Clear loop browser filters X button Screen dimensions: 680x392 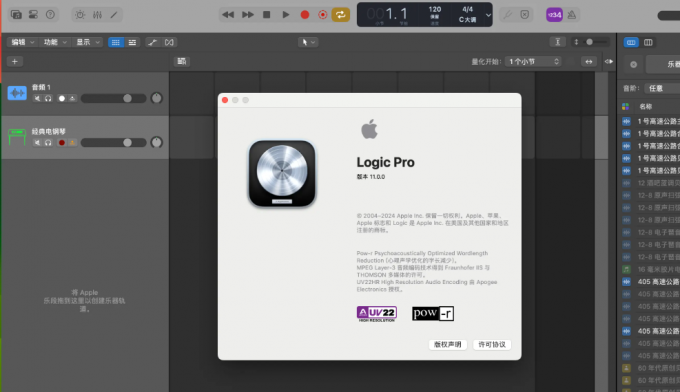pos(634,64)
